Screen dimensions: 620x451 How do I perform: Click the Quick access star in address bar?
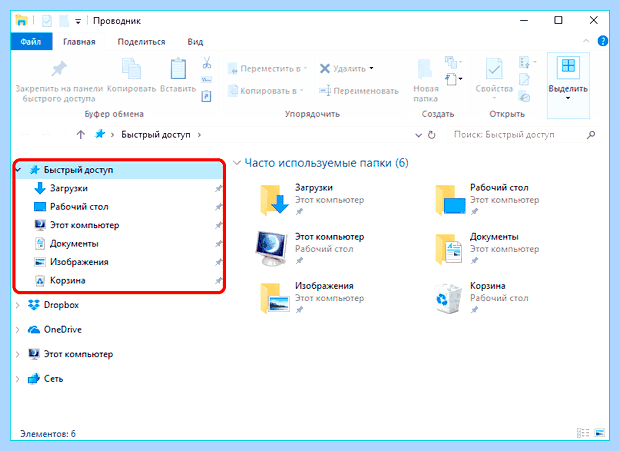pyautogui.click(x=100, y=134)
